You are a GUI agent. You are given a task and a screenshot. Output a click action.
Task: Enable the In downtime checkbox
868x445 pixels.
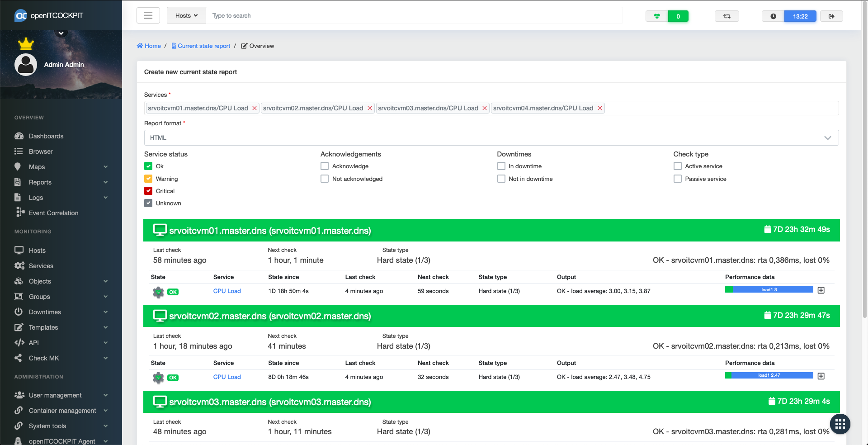(x=501, y=166)
